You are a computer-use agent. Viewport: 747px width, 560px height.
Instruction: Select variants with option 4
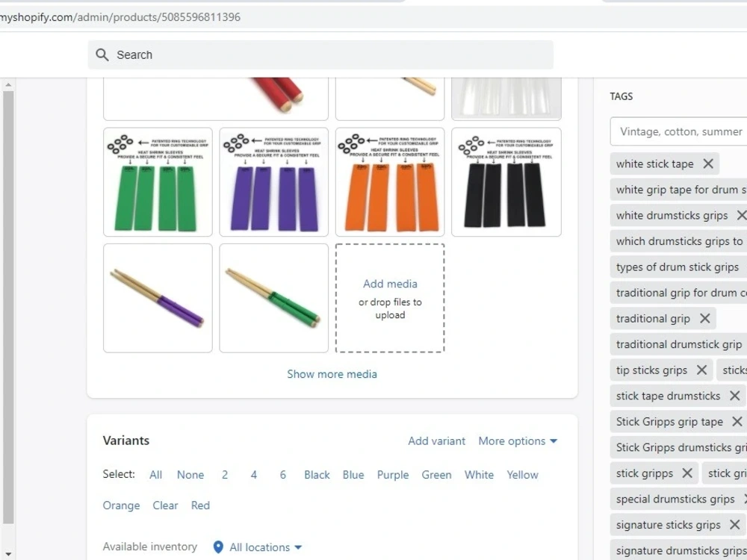[254, 475]
